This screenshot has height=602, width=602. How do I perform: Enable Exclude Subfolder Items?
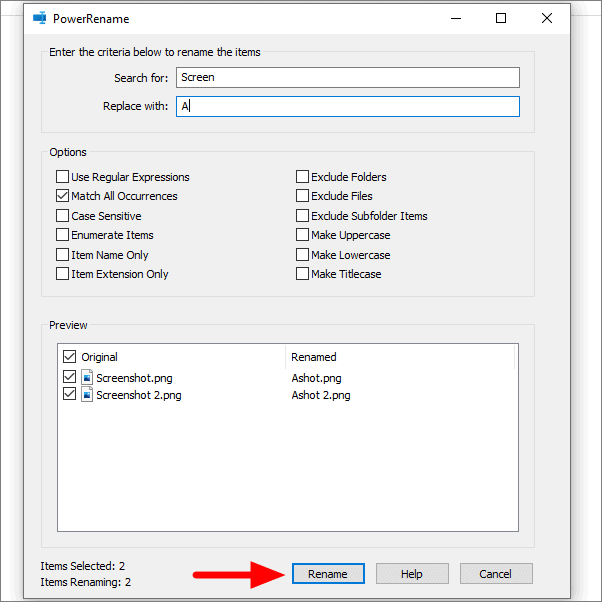302,215
